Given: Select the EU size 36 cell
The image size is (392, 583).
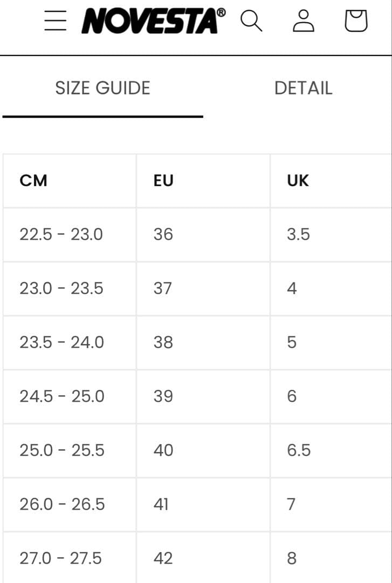Looking at the screenshot, I should point(163,234).
